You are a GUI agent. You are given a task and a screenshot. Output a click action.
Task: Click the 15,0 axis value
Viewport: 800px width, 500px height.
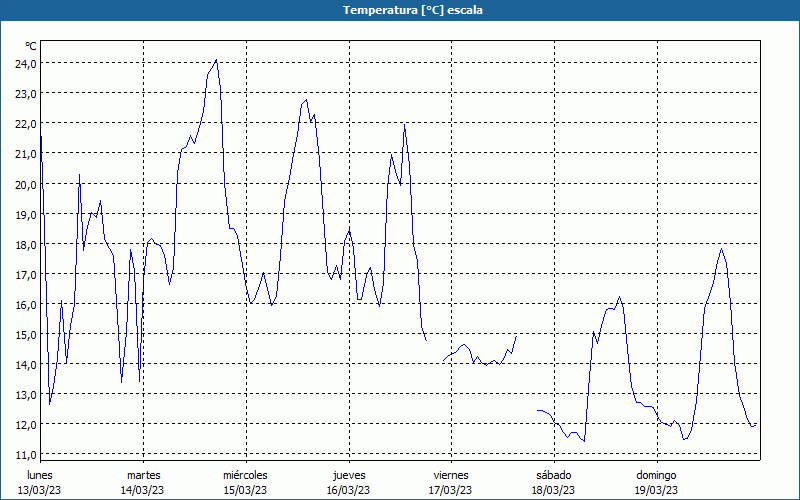[x=27, y=335]
